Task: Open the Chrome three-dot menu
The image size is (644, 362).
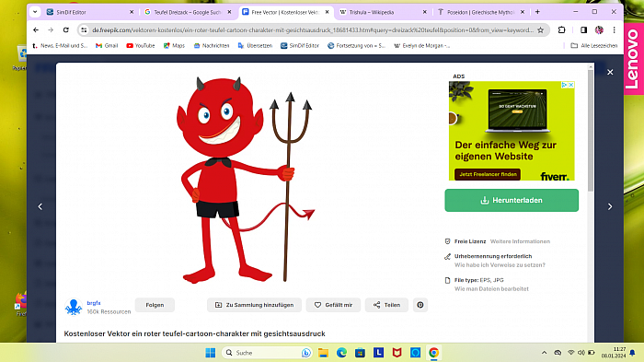Action: [614, 29]
